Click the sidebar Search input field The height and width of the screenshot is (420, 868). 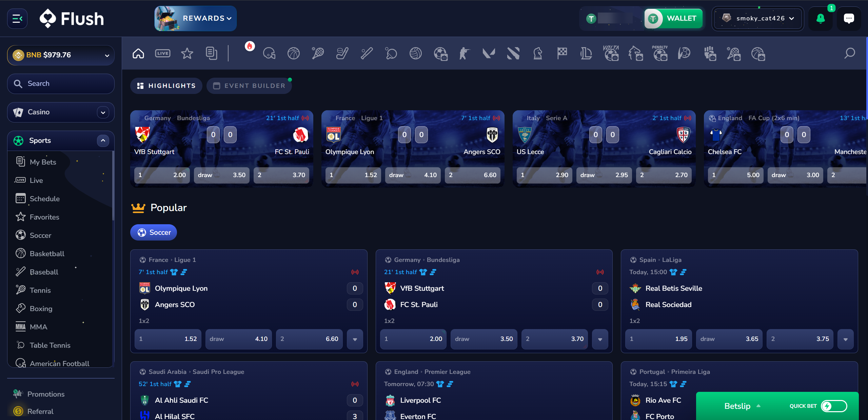(x=61, y=84)
